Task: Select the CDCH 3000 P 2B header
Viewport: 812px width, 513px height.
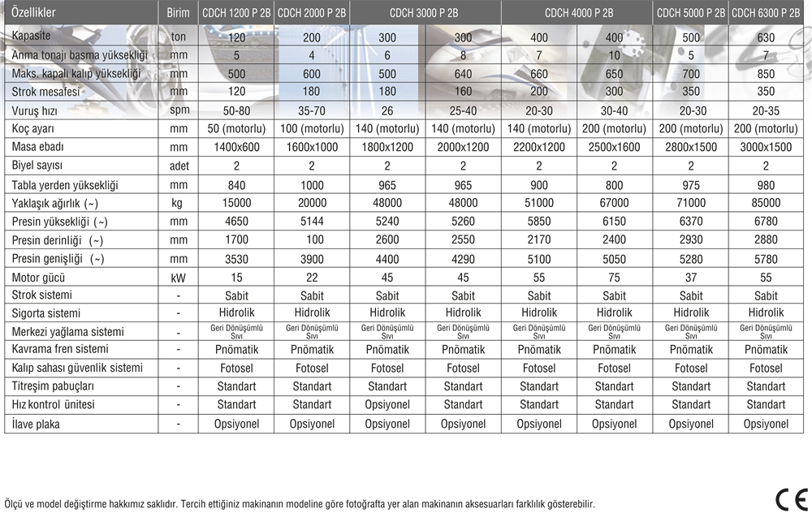Action: (424, 13)
